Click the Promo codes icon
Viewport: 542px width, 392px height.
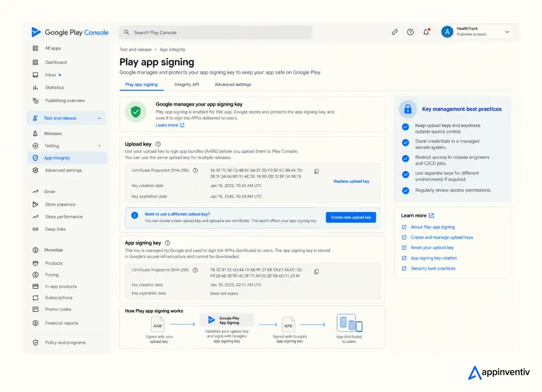[x=35, y=309]
